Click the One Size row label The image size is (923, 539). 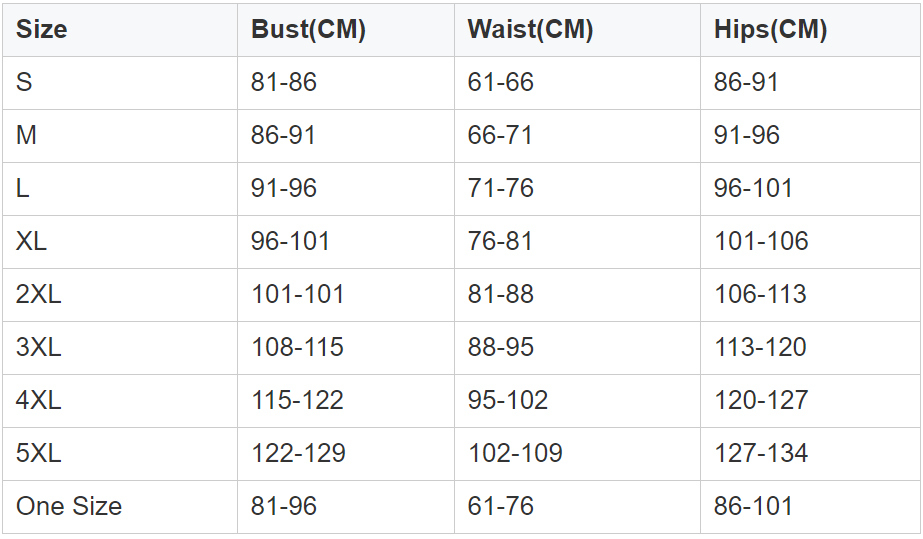[69, 506]
